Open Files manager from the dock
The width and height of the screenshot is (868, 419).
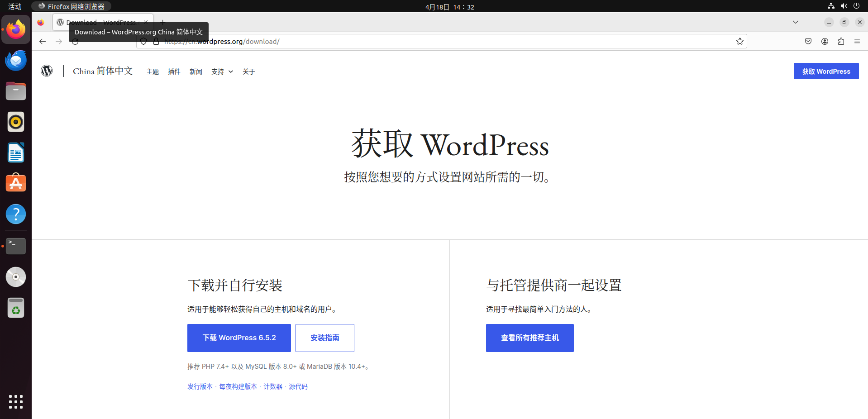pos(16,91)
